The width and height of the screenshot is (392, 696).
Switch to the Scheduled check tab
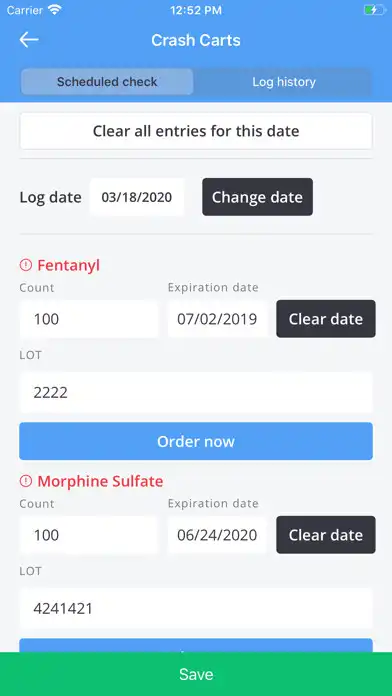107,82
